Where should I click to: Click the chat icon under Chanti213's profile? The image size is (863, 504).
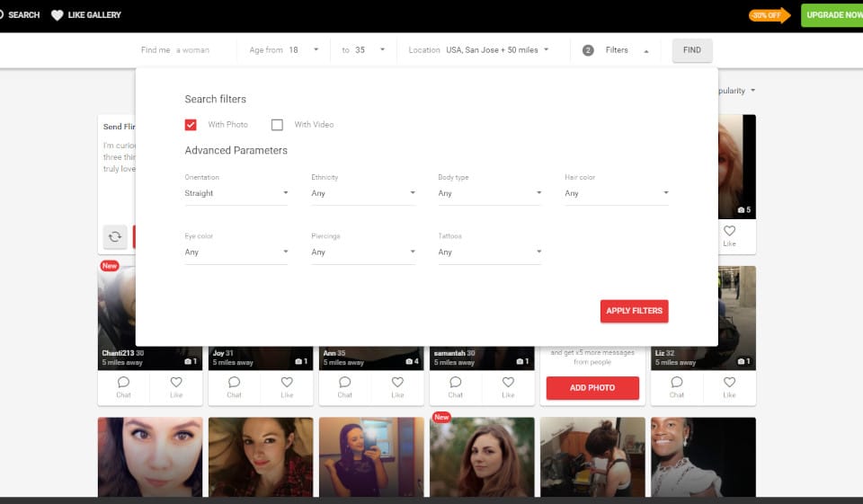point(123,382)
